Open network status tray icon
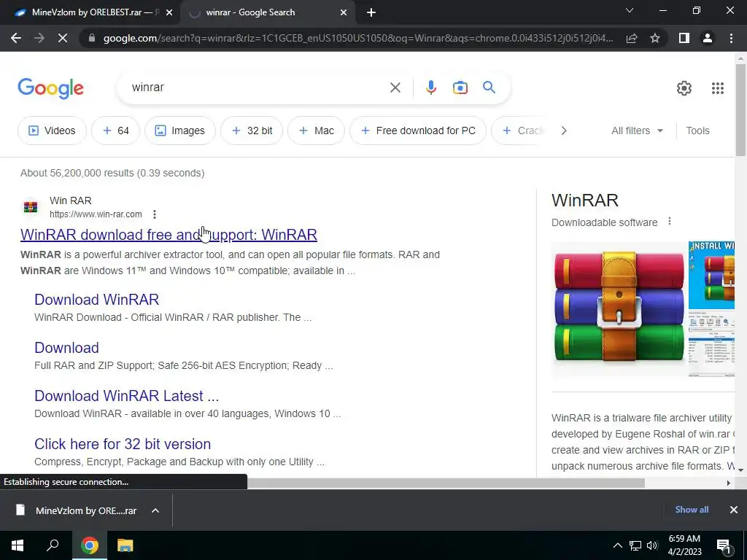This screenshot has height=560, width=747. (635, 545)
